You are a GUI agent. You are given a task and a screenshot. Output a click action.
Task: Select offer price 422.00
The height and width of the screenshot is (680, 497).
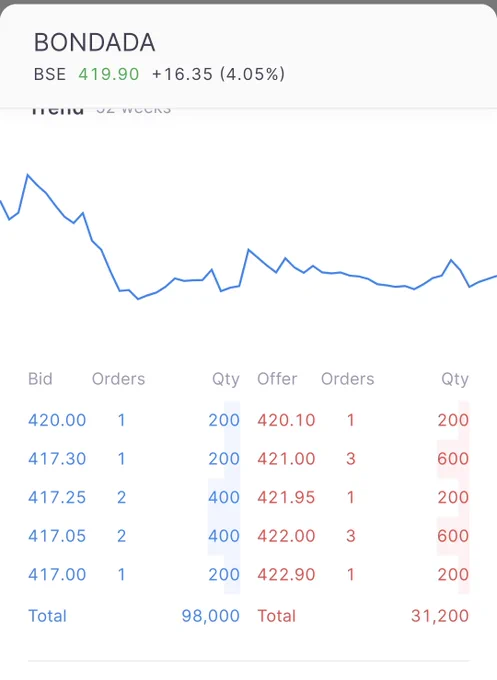tap(286, 536)
